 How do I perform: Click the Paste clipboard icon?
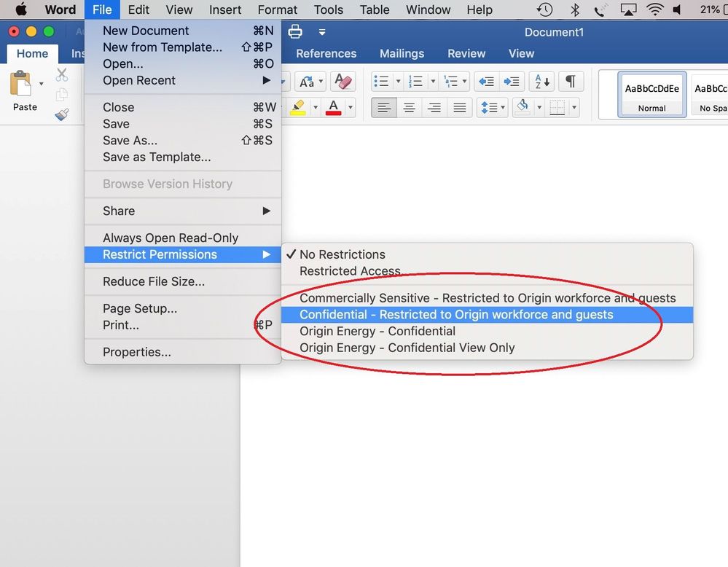click(x=20, y=85)
